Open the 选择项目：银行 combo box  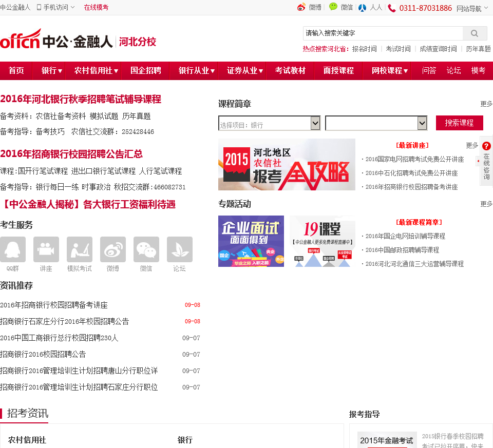point(270,123)
